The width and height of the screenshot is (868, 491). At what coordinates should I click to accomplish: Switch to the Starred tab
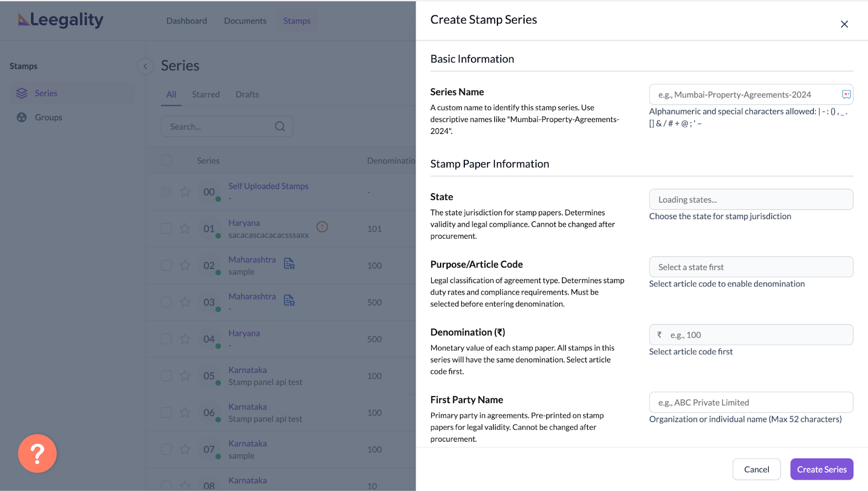(206, 94)
